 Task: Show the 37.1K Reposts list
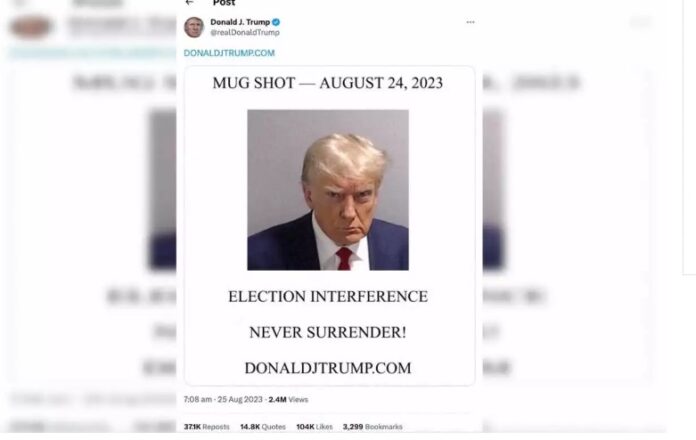click(x=206, y=427)
